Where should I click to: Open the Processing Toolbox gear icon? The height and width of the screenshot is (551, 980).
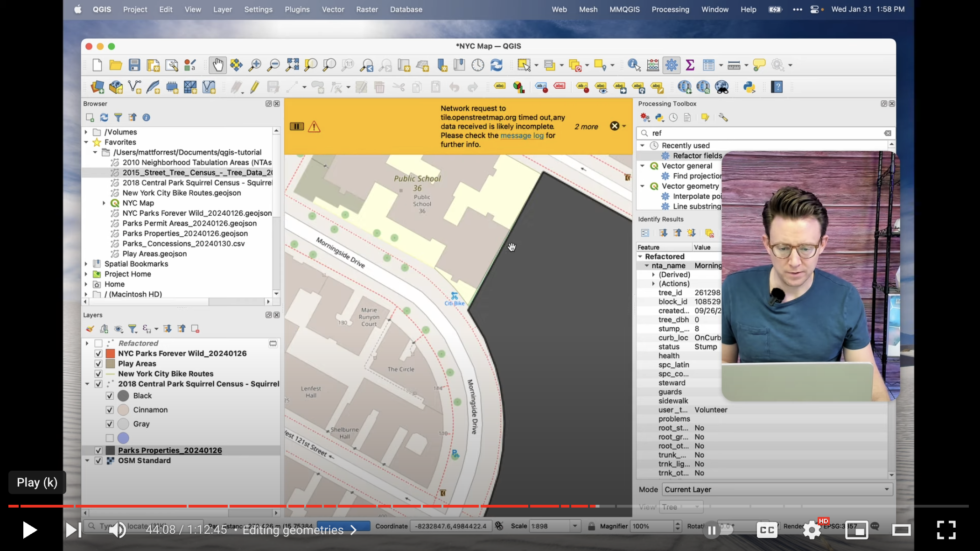point(672,65)
